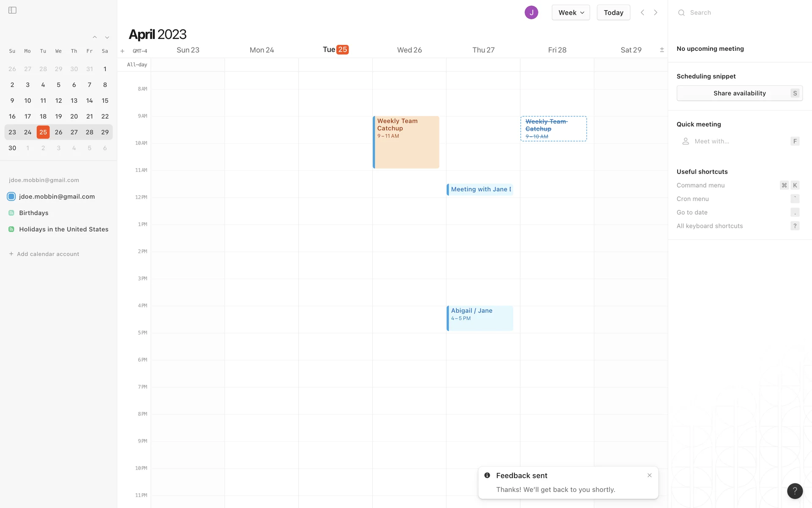Go to next month in mini calendar
The height and width of the screenshot is (508, 812).
[x=107, y=37]
